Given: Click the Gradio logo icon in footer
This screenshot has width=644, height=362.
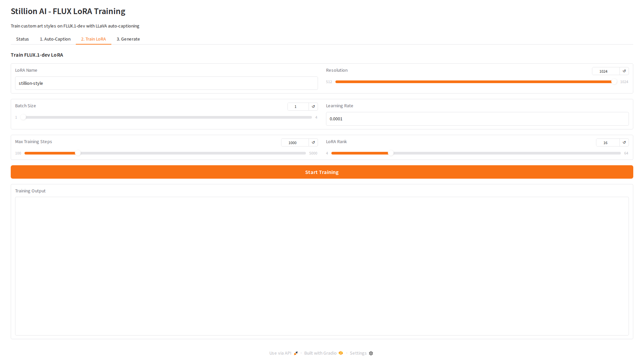Looking at the screenshot, I should pyautogui.click(x=341, y=353).
